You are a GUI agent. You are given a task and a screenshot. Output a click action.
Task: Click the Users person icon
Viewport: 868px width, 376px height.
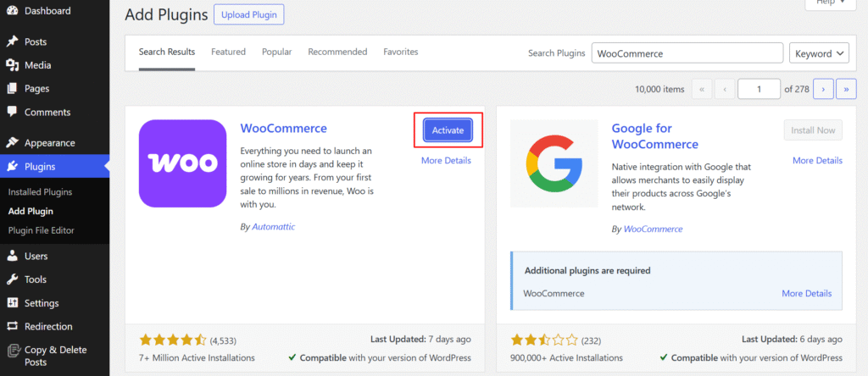[12, 256]
